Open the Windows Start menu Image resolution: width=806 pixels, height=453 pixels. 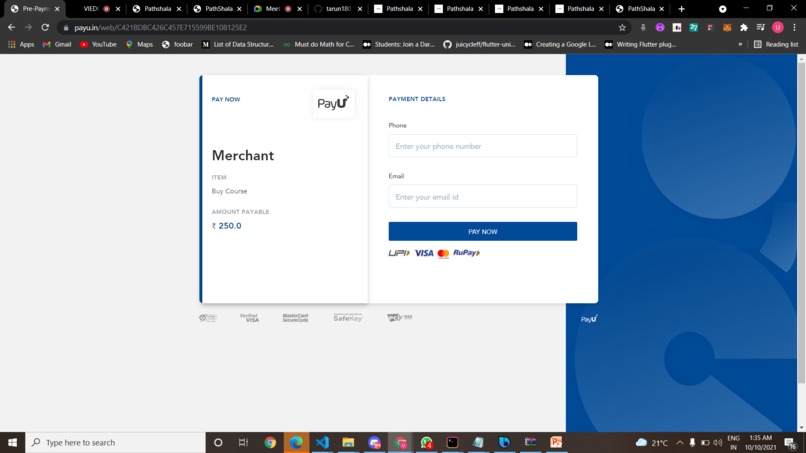pyautogui.click(x=12, y=442)
